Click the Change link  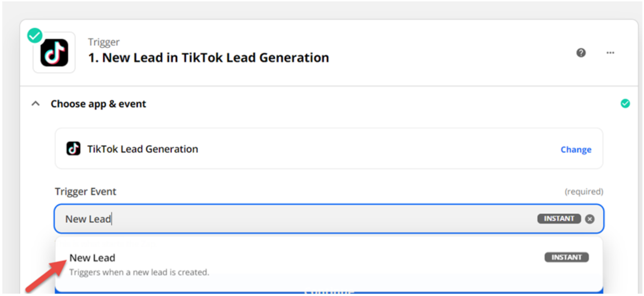(x=576, y=149)
